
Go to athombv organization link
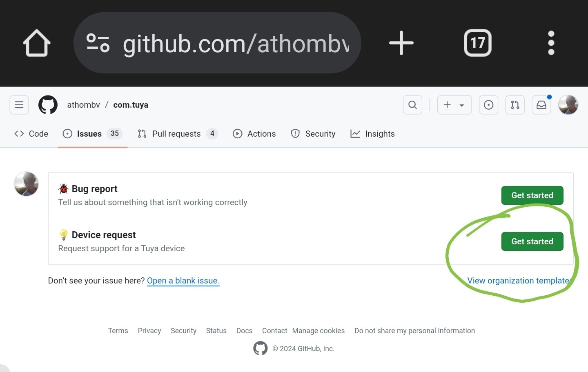click(83, 105)
